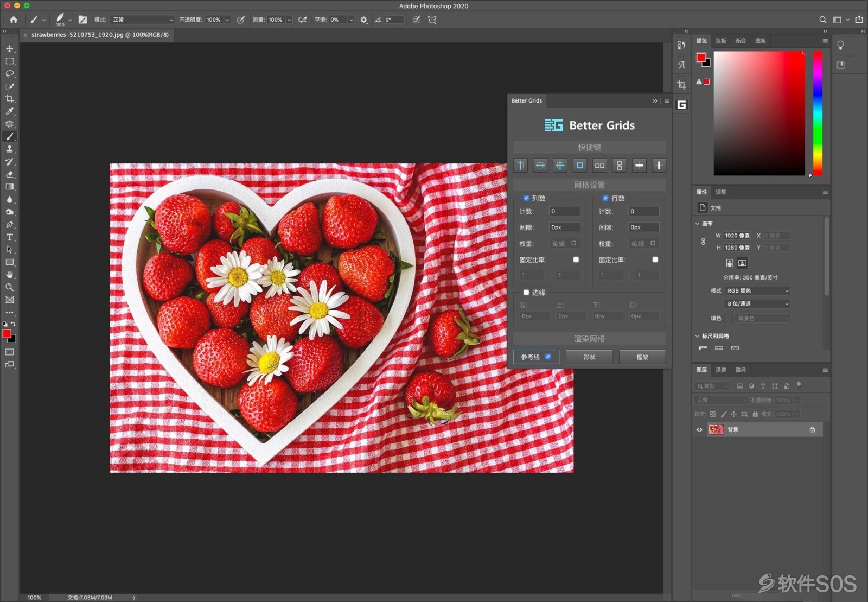Select the Zoom tool
Image resolution: width=868 pixels, height=602 pixels.
point(9,287)
